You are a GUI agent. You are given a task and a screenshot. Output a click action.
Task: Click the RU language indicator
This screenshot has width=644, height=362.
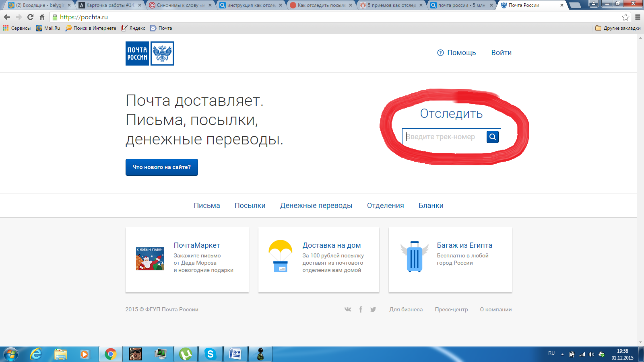(x=551, y=353)
